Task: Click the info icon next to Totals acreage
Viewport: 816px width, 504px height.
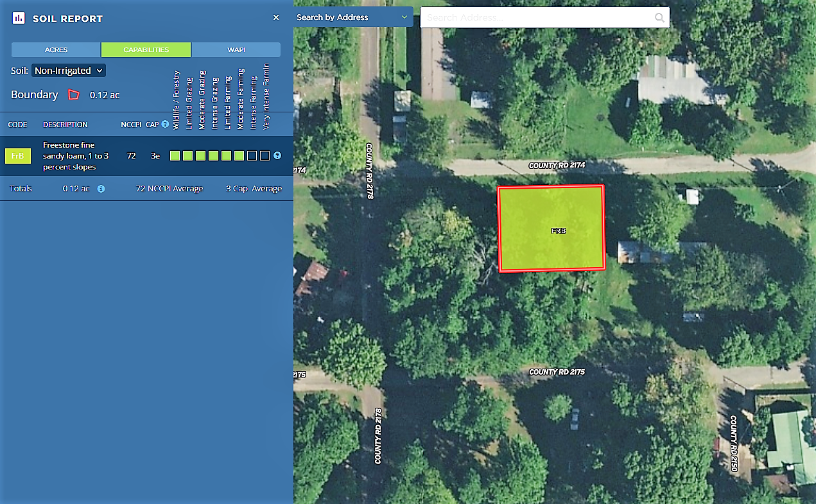Action: [x=101, y=189]
